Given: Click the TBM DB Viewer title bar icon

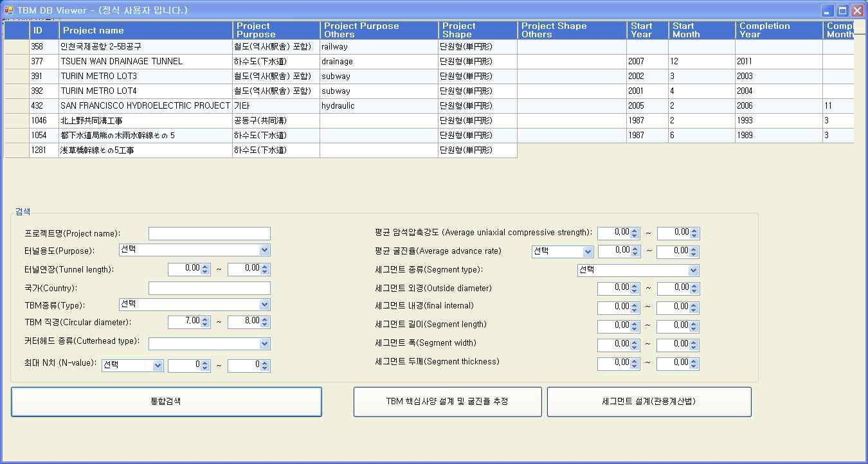Looking at the screenshot, I should [9, 10].
